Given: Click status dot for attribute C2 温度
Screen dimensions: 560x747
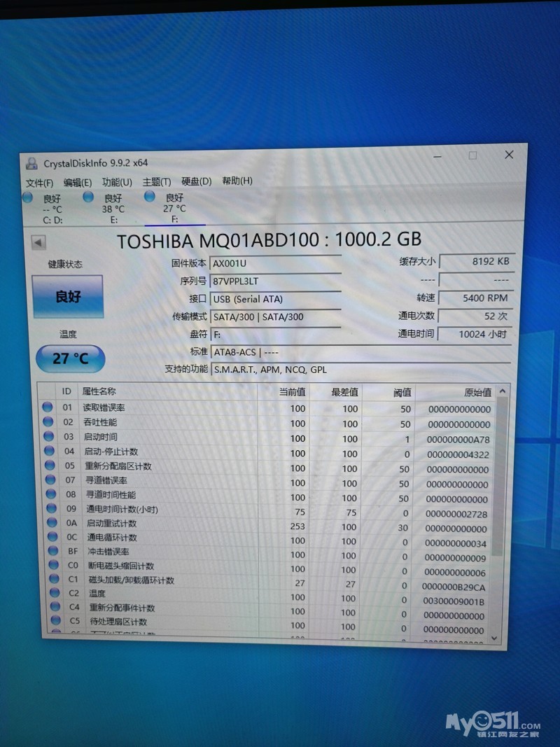Looking at the screenshot, I should coord(55,592).
